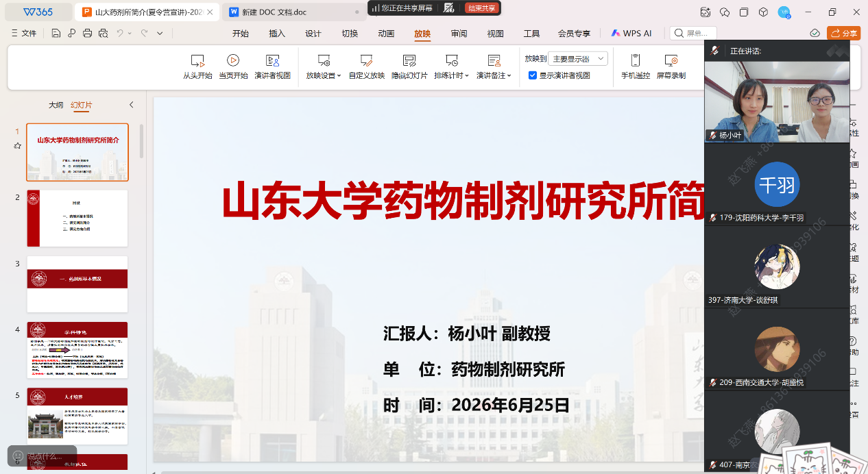This screenshot has width=868, height=474.
Task: Hide the current slide (隐藏幻灯片)
Action: pos(409,67)
